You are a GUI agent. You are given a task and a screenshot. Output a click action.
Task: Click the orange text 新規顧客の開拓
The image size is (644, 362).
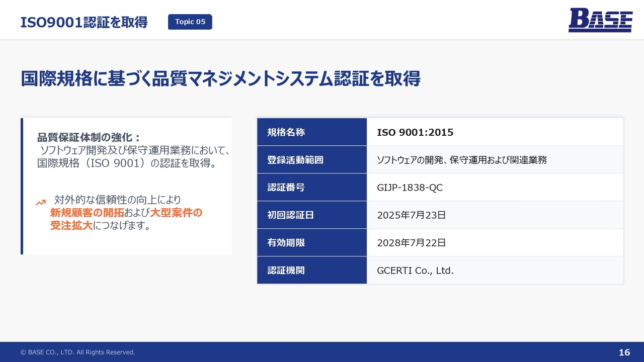[x=87, y=213]
